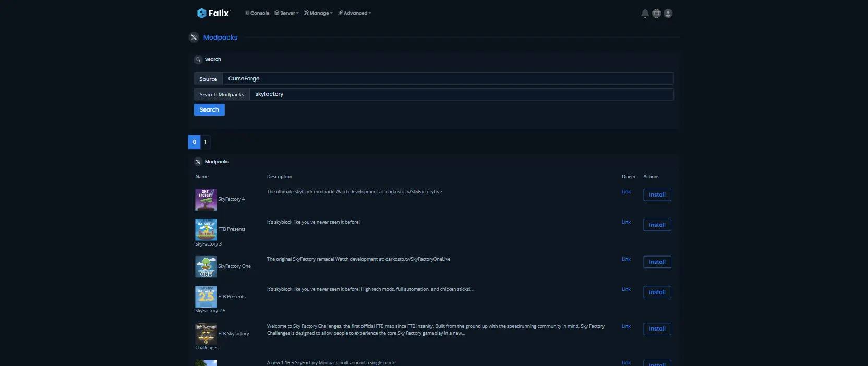Click the Modpacks header tools icon
This screenshot has width=868, height=366.
pos(194,38)
